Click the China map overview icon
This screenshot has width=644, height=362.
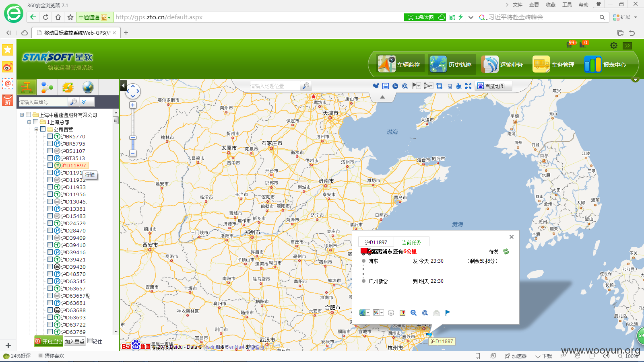click(x=376, y=86)
